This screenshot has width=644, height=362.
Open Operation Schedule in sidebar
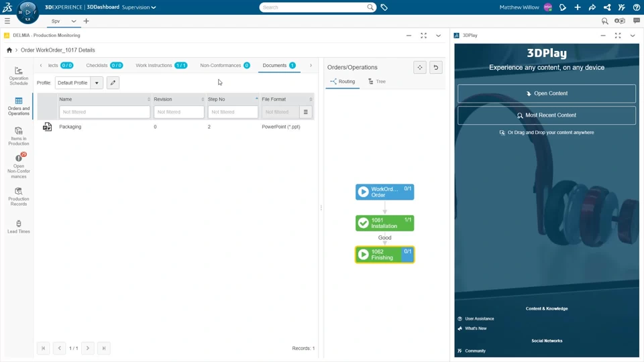point(19,76)
